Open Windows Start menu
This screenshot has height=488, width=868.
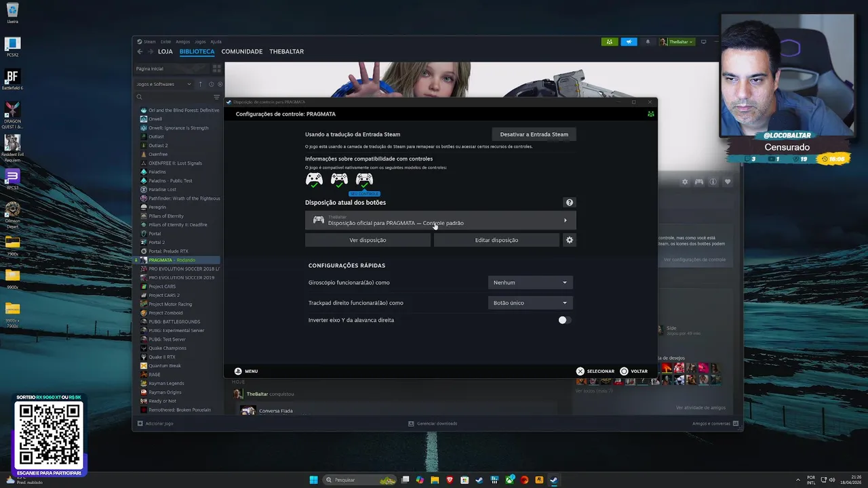313,480
